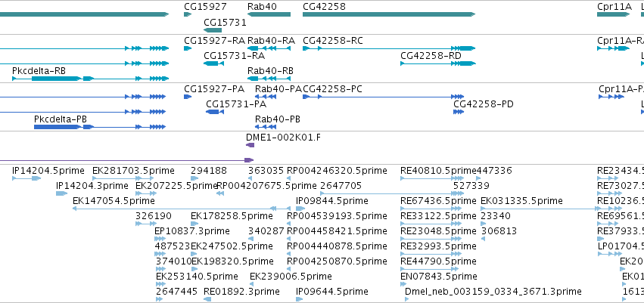The image size is (644, 303).
Task: Click the CG15927 gene label
Action: pyautogui.click(x=205, y=7)
